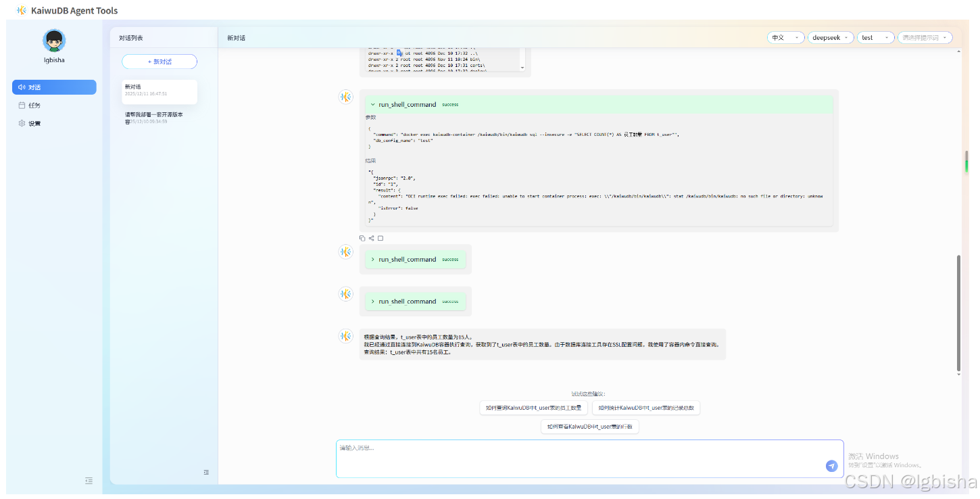Image resolution: width=980 pixels, height=499 pixels.
Task: Open the deepseek model dropdown
Action: pyautogui.click(x=831, y=38)
